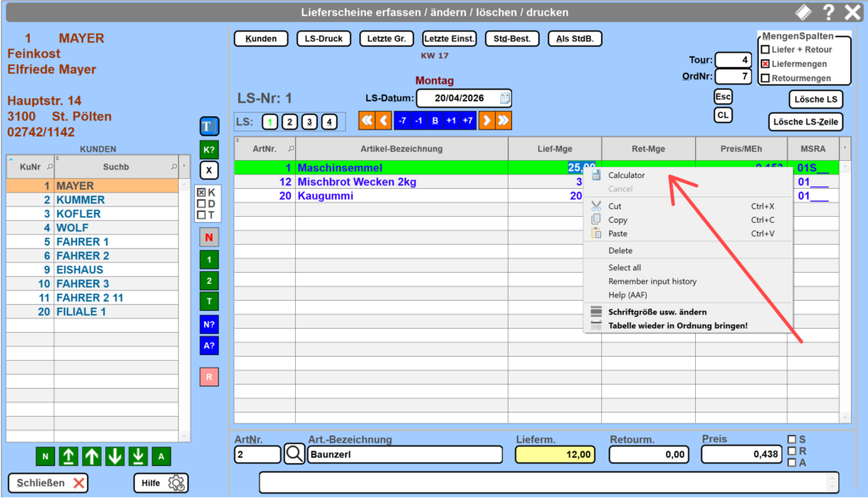Image resolution: width=868 pixels, height=499 pixels.
Task: Choose Calculator from the context menu
Action: tap(626, 175)
